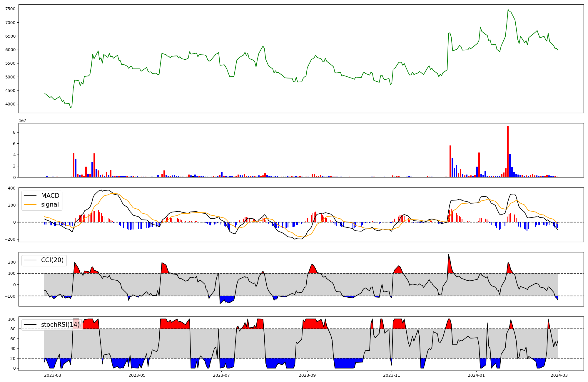Click the 2024-03 x-axis date label
The width and height of the screenshot is (588, 382).
559,375
